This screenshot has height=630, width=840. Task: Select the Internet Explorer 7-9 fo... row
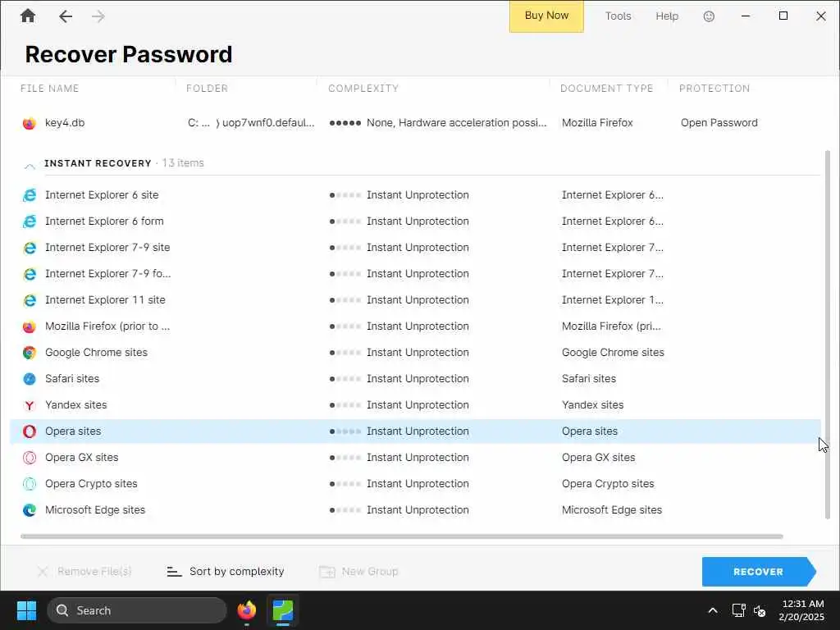click(x=415, y=274)
